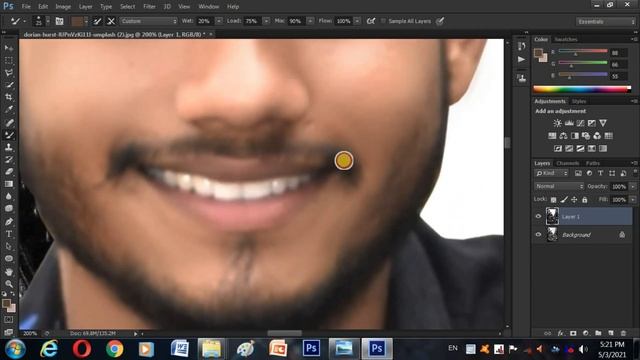
Task: Enable Sample All Layers checkbox
Action: [383, 21]
